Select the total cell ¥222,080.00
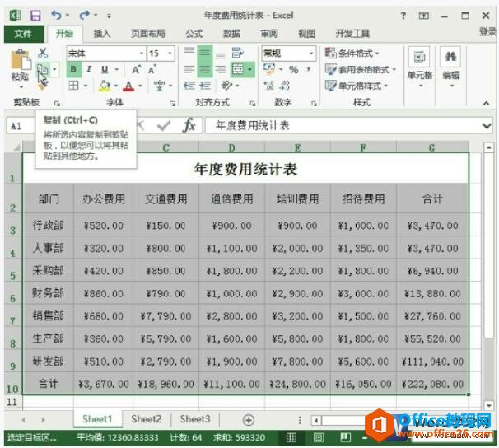 point(432,384)
